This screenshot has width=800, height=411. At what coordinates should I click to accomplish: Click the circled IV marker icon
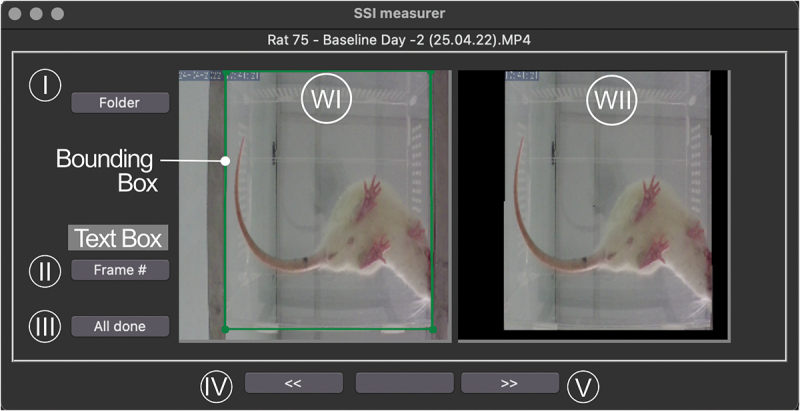click(x=216, y=386)
